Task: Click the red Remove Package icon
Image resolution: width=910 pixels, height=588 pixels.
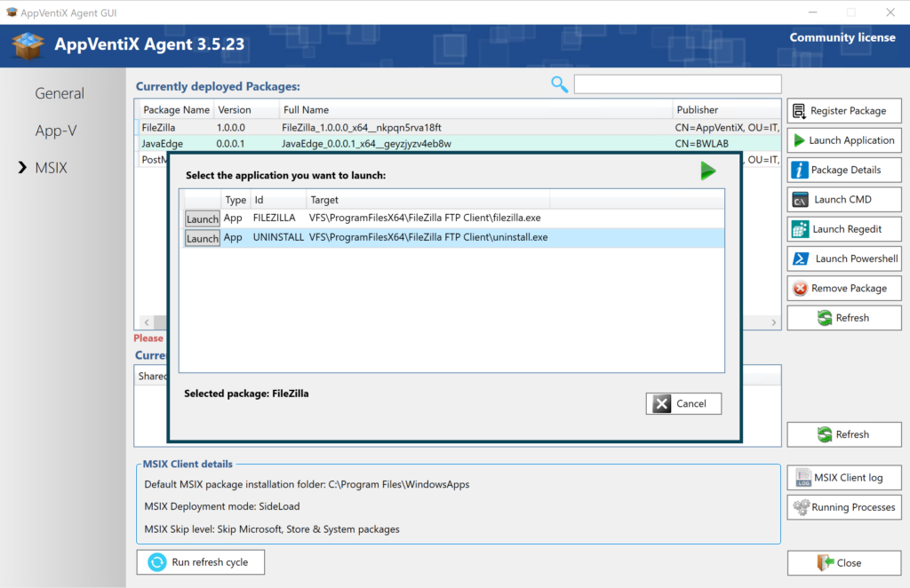Action: tap(799, 288)
